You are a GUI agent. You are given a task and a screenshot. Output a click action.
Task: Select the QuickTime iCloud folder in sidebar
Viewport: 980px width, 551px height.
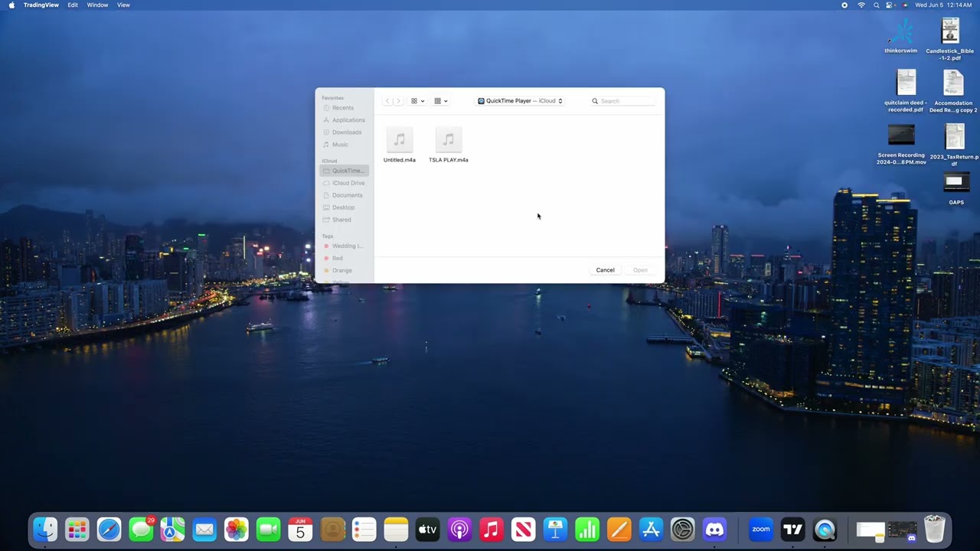click(344, 171)
